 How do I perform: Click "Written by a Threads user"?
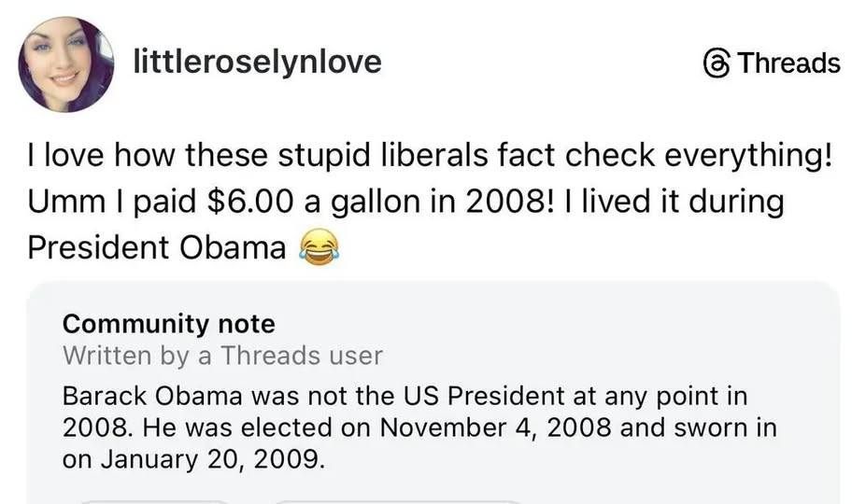(222, 355)
